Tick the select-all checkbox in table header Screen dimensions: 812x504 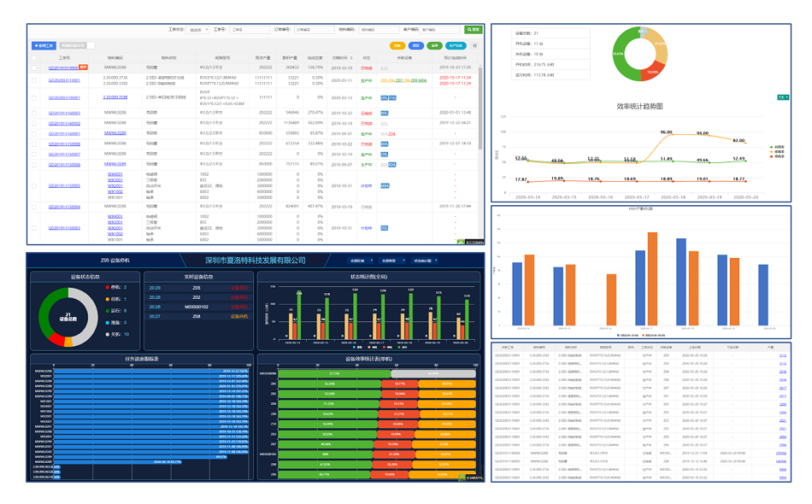[x=34, y=57]
